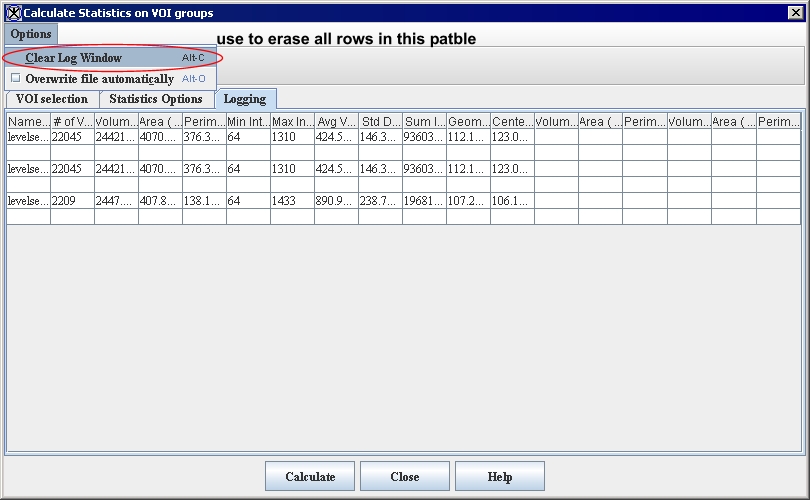Screen dimensions: 810x500
Task: Toggle Overwrite file automatically checkbox
Action: 16,78
